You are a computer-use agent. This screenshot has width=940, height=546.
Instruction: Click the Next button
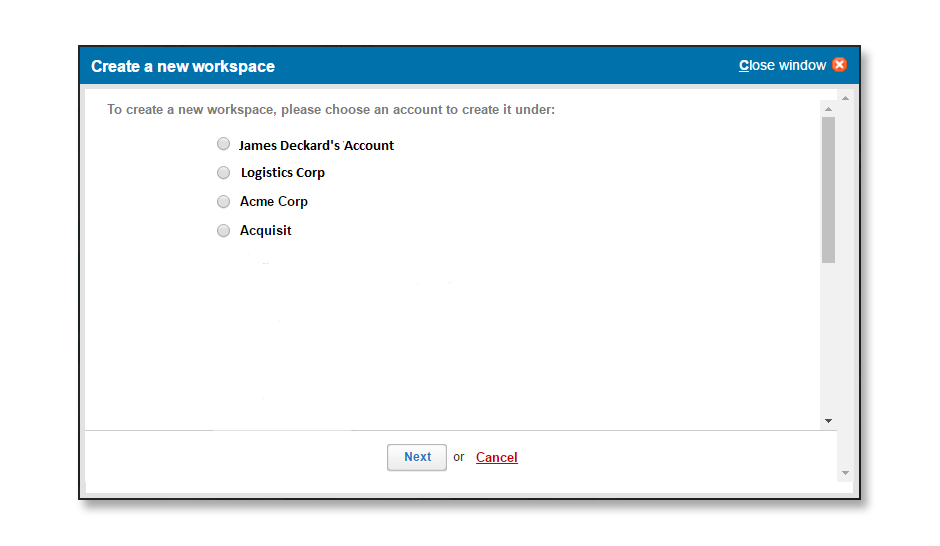[417, 457]
